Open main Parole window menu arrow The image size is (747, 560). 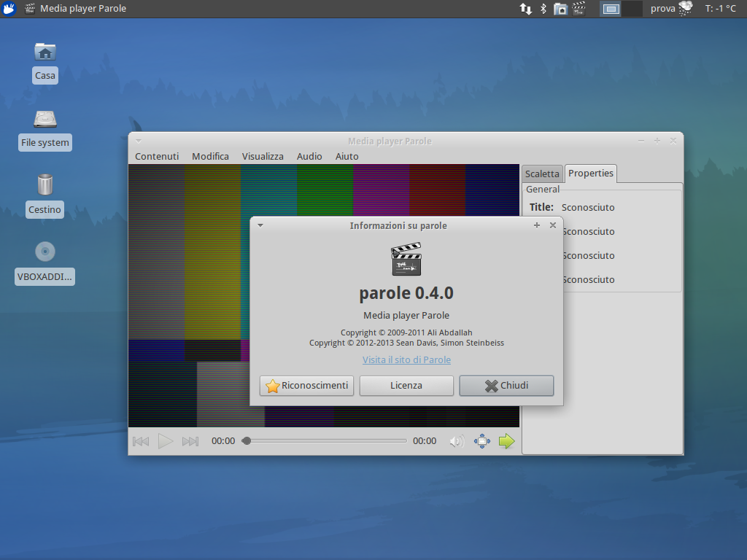tap(138, 141)
